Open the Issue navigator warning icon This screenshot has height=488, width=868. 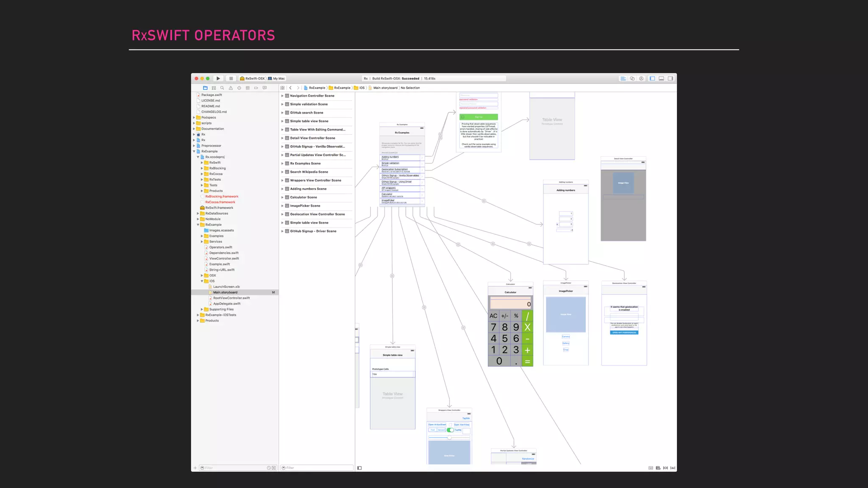(231, 88)
